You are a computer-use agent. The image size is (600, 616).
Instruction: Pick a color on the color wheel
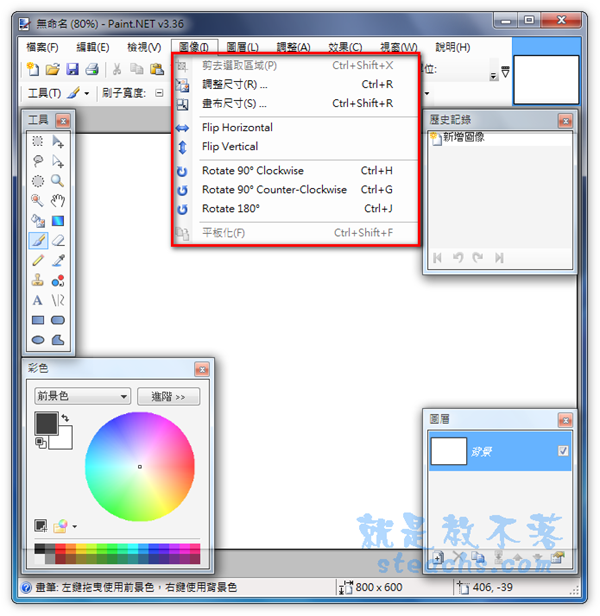coord(140,467)
